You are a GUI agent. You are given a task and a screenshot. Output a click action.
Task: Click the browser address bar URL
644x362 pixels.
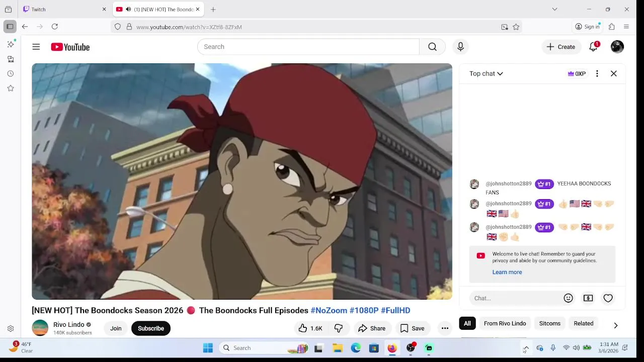[x=189, y=27]
